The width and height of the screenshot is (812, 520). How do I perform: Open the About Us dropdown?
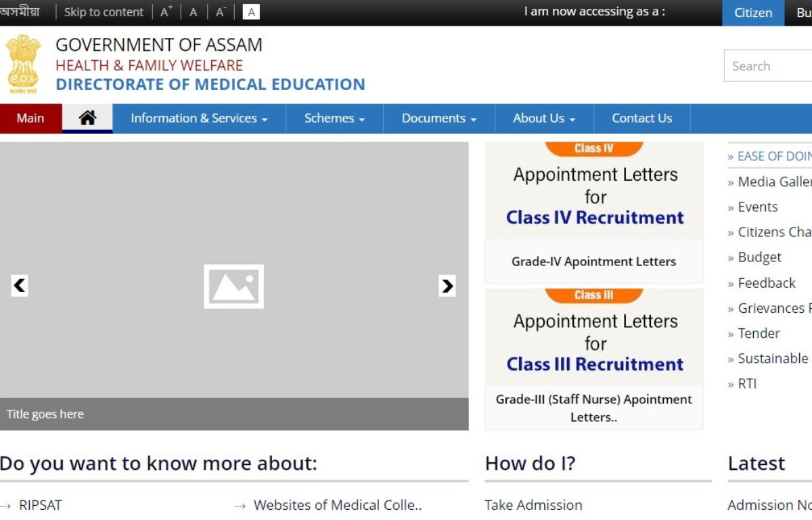pos(544,118)
